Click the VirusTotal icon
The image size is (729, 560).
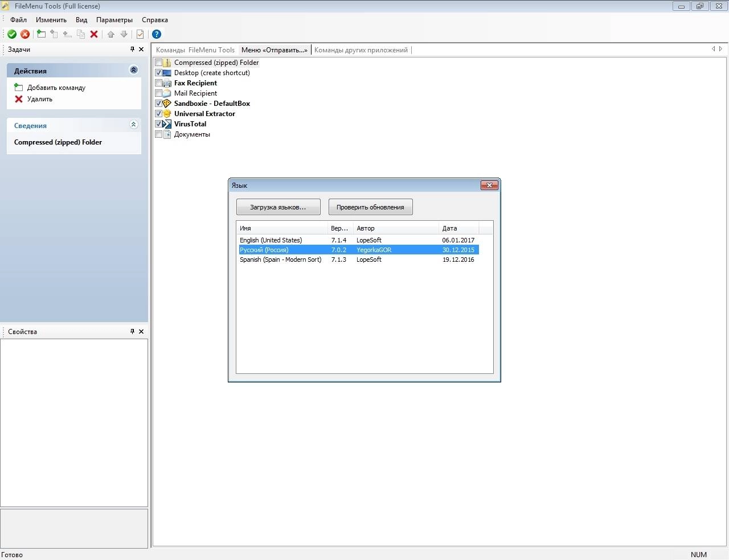tap(167, 124)
